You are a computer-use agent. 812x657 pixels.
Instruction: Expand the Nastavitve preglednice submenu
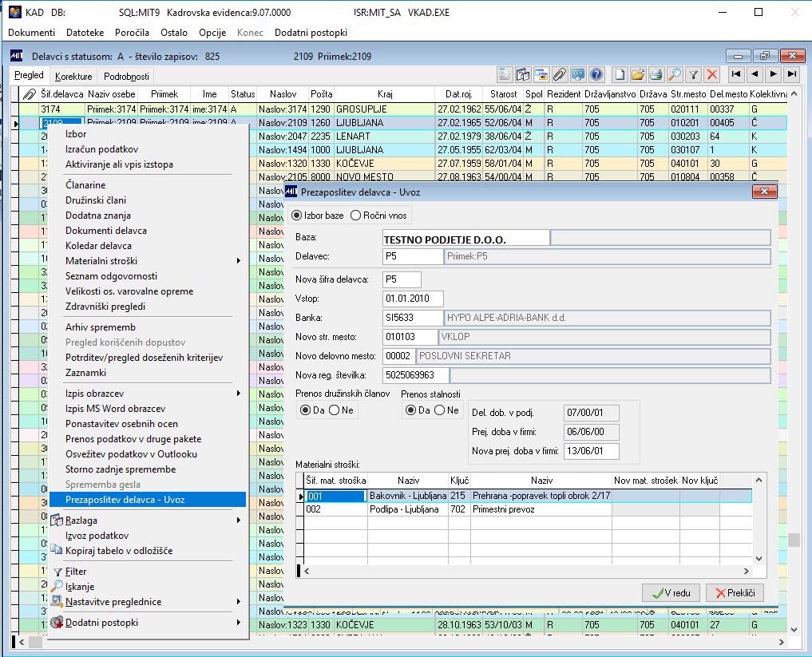(148, 602)
